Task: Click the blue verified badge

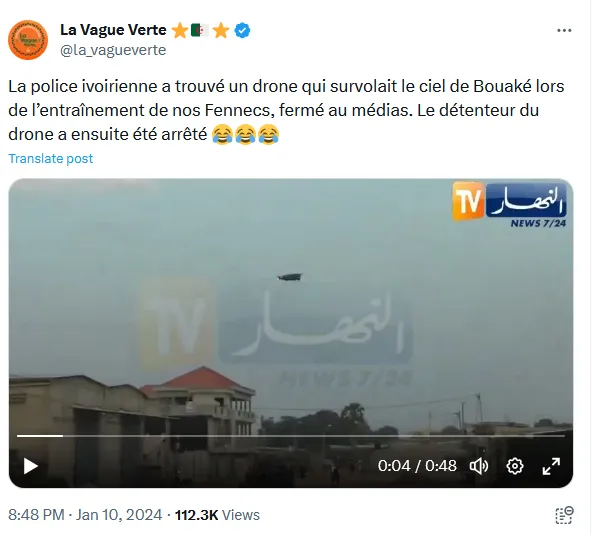Action: [x=242, y=30]
